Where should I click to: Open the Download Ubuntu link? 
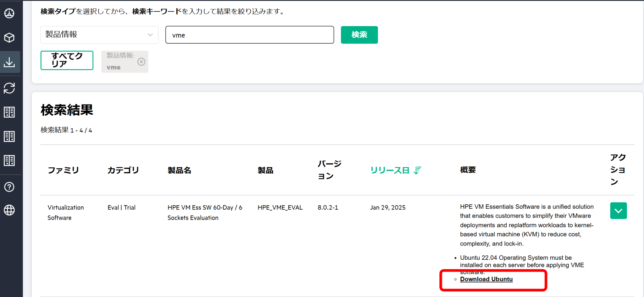pyautogui.click(x=486, y=279)
